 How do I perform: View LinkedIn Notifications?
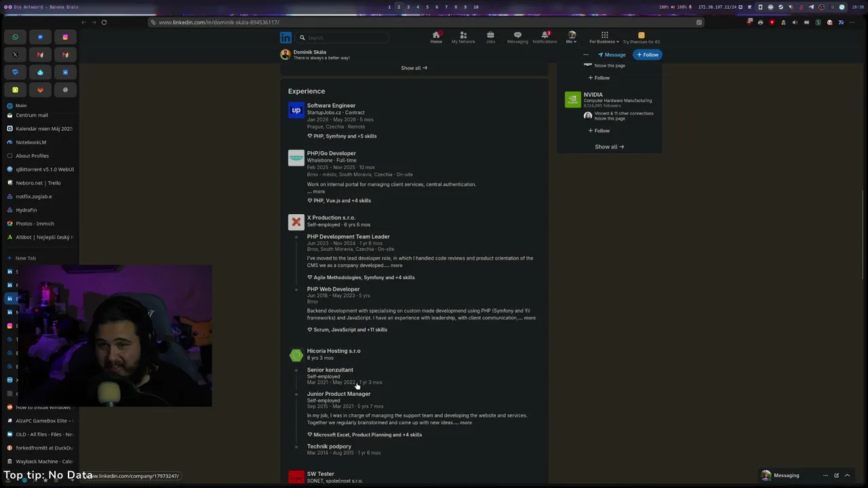[545, 38]
